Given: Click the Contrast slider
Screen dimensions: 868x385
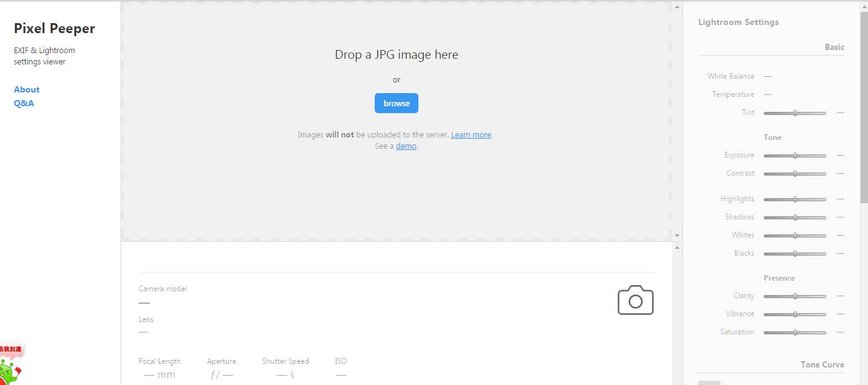Looking at the screenshot, I should [795, 174].
